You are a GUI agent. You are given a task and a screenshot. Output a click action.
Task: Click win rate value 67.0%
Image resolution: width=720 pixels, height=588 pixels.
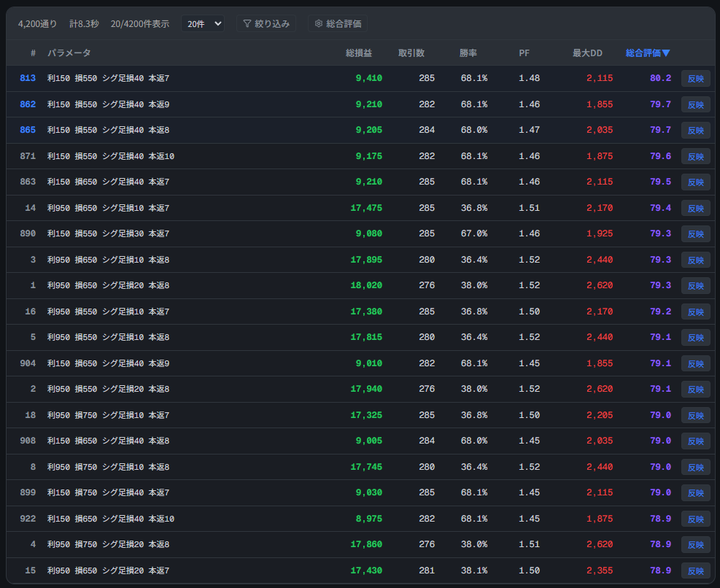click(474, 233)
